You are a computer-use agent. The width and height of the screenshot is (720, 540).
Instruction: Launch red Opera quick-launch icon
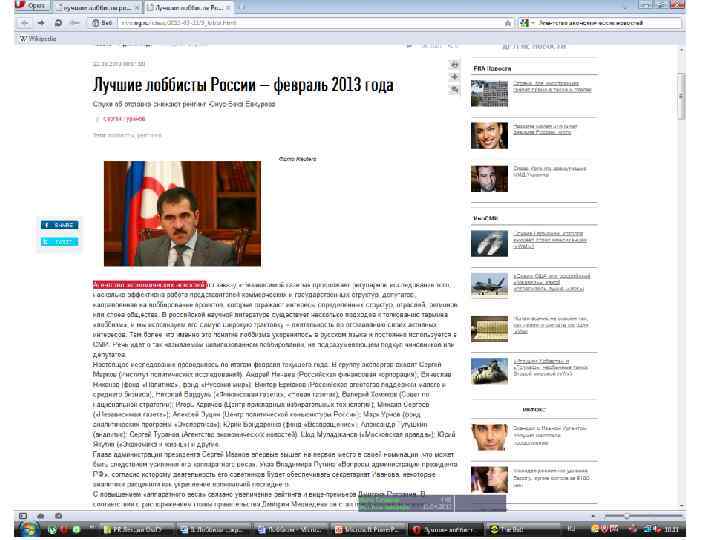pyautogui.click(x=64, y=529)
